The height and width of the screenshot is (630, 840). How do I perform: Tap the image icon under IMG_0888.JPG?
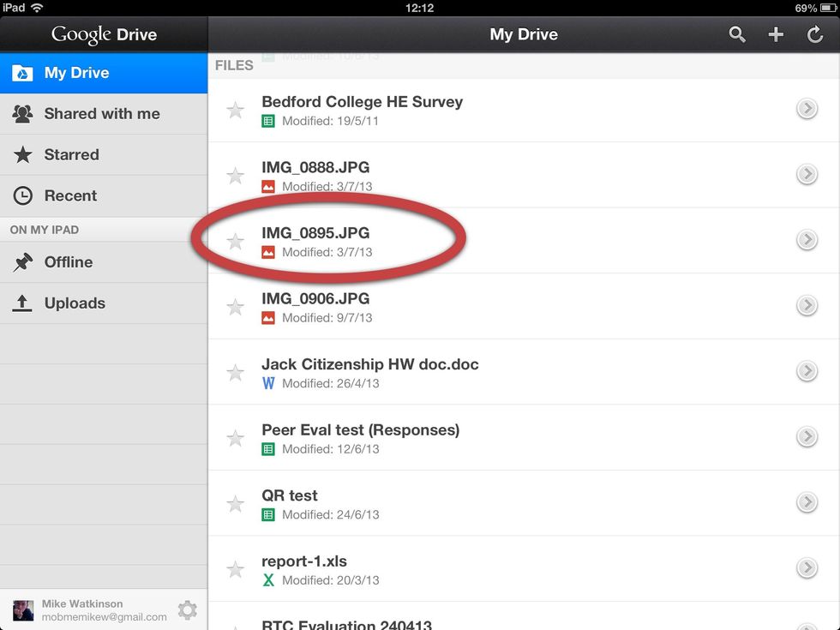coord(268,187)
